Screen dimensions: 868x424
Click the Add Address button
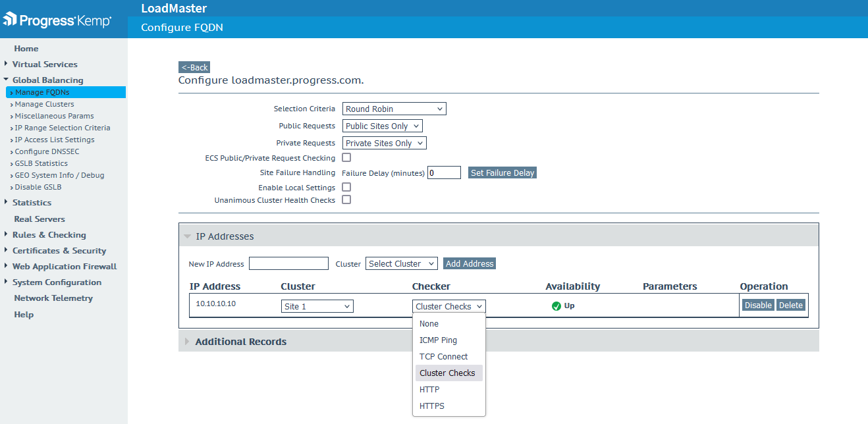pos(470,263)
